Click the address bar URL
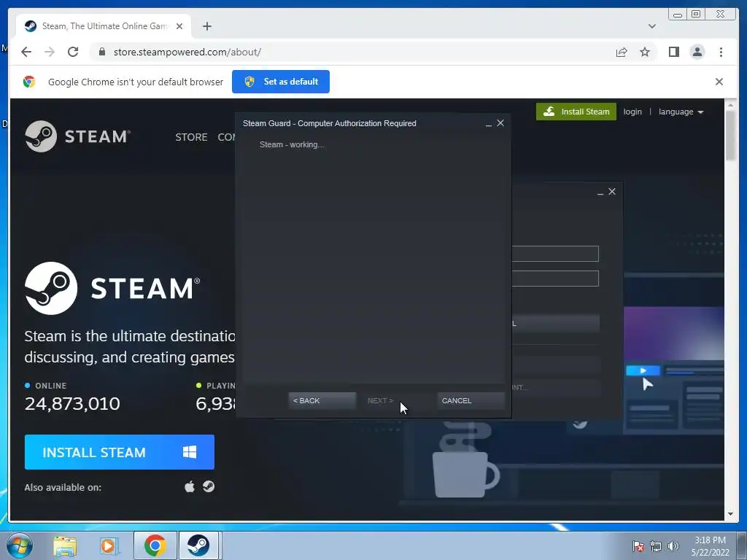This screenshot has height=560, width=747. click(x=187, y=52)
